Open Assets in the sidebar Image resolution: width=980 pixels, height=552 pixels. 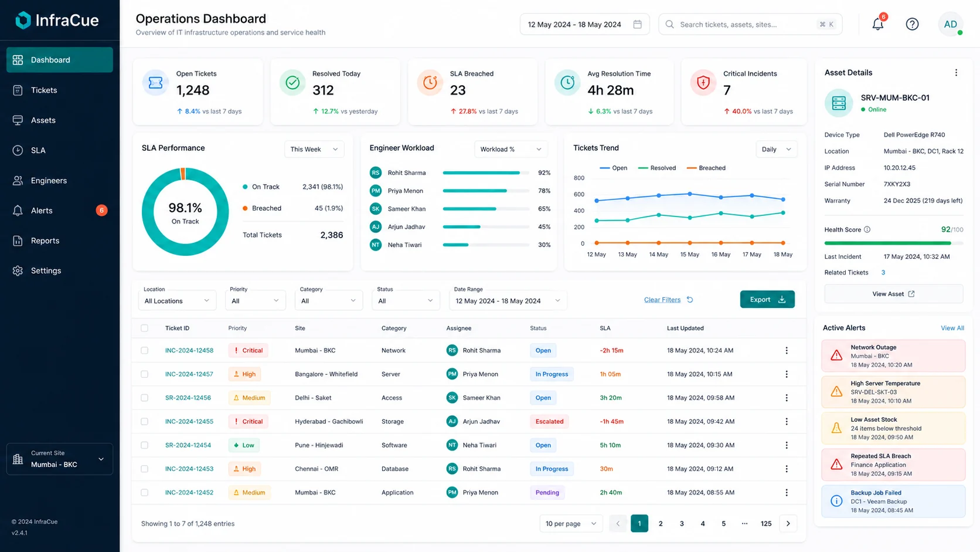click(x=60, y=120)
